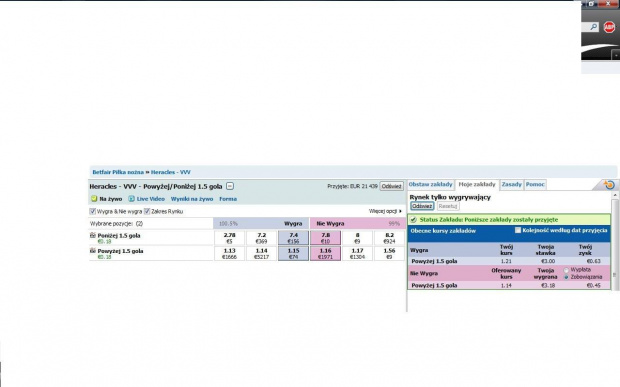This screenshot has height=387, width=620.
Task: Switch to Obstaw zakłady tab
Action: 431,185
